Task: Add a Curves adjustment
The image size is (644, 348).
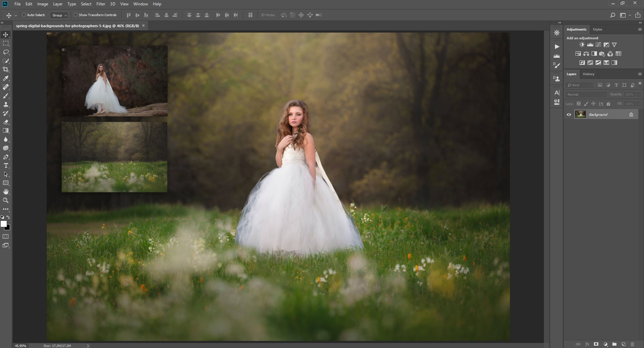Action: click(x=598, y=45)
